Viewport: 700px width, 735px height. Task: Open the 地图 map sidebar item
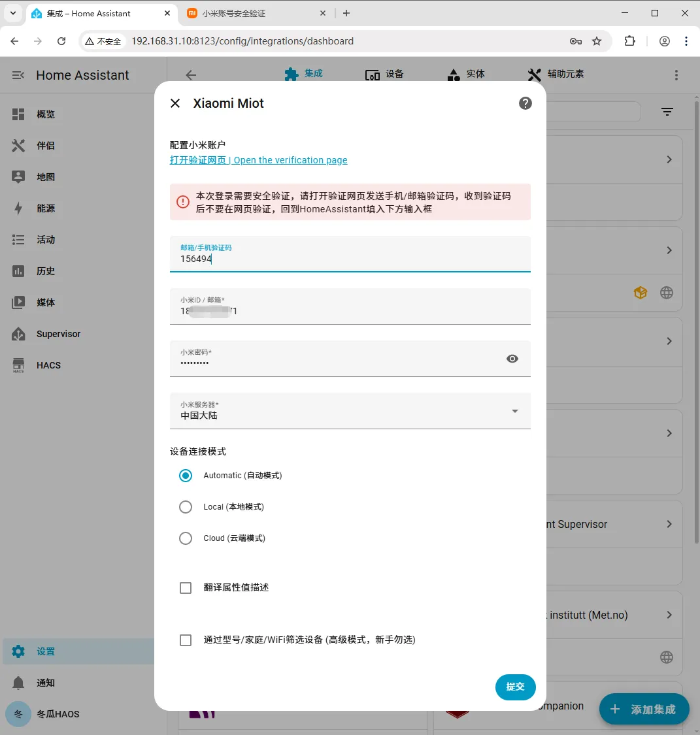click(x=78, y=177)
